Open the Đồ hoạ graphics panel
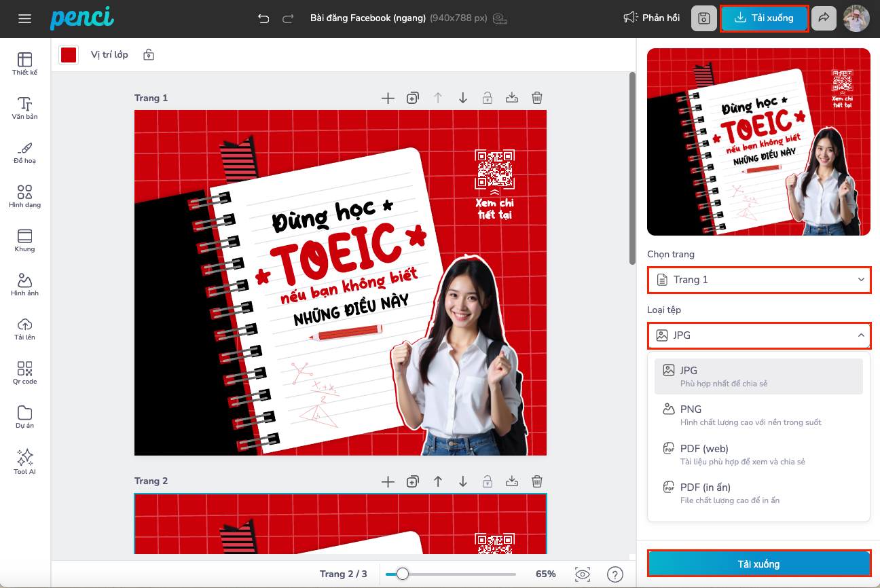 pos(24,152)
